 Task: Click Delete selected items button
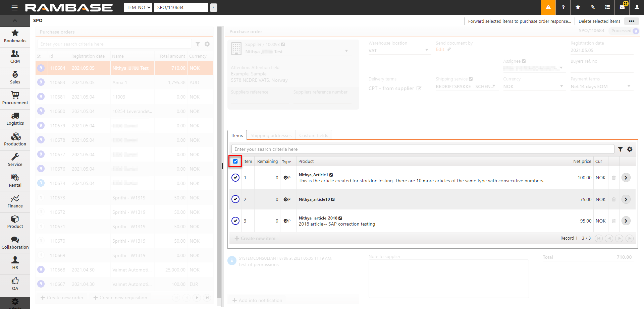pos(599,21)
